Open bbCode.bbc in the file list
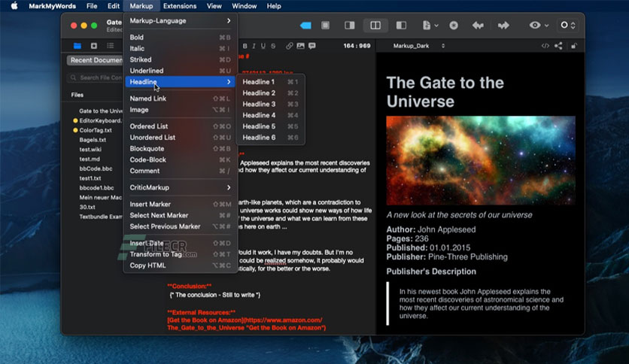The width and height of the screenshot is (629, 364). (96, 168)
